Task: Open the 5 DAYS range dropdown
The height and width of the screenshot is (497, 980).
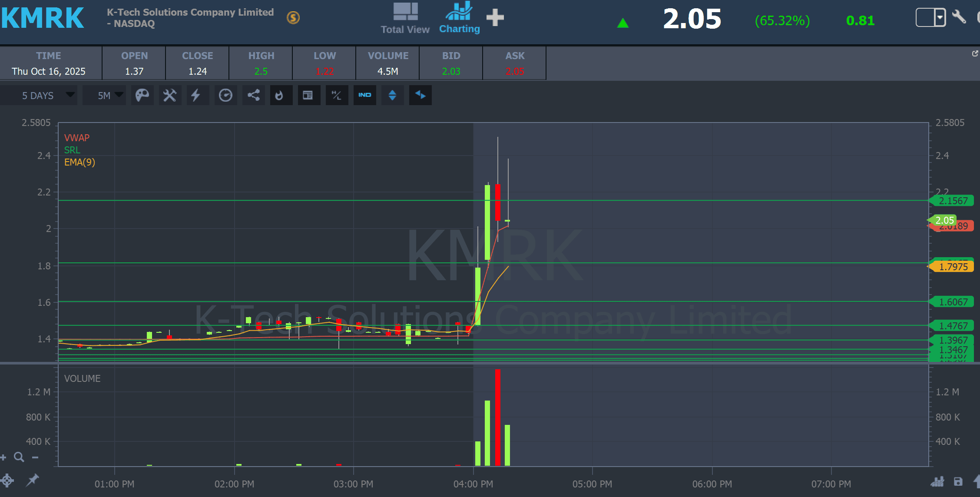Action: tap(45, 95)
